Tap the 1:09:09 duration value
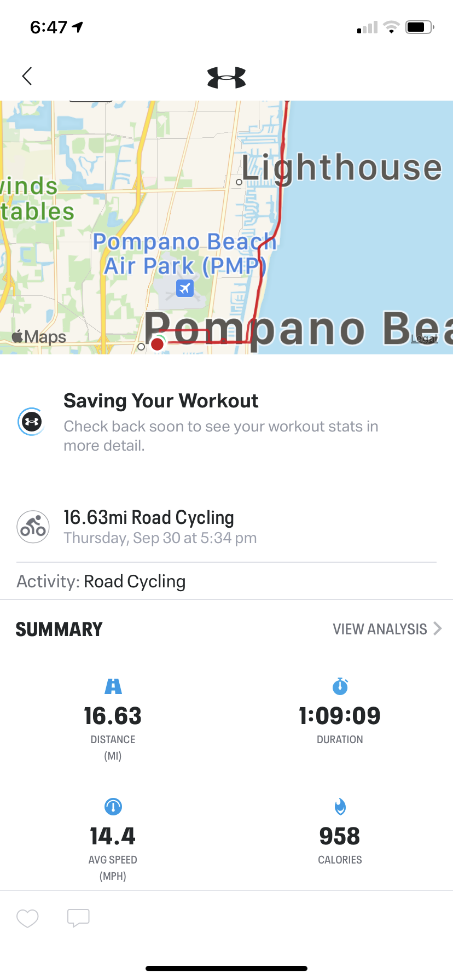The height and width of the screenshot is (980, 453). pos(340,716)
